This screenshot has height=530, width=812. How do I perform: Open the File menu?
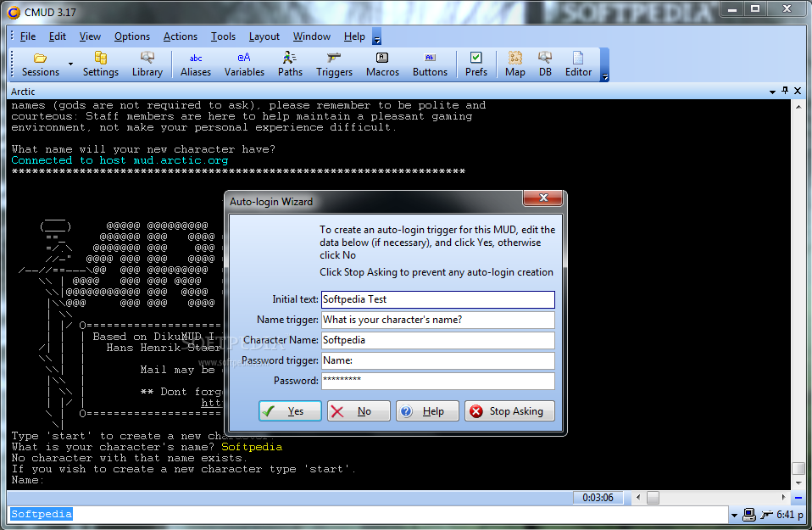click(x=28, y=36)
